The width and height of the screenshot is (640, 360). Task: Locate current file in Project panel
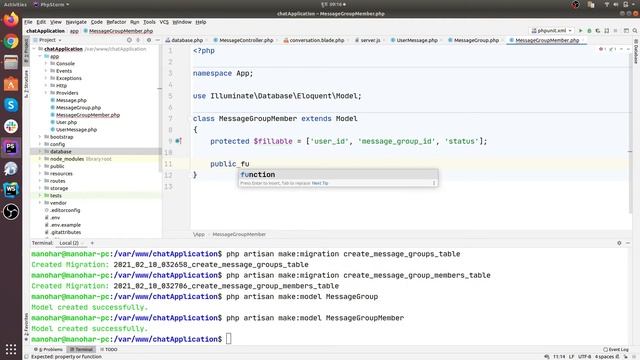click(129, 40)
